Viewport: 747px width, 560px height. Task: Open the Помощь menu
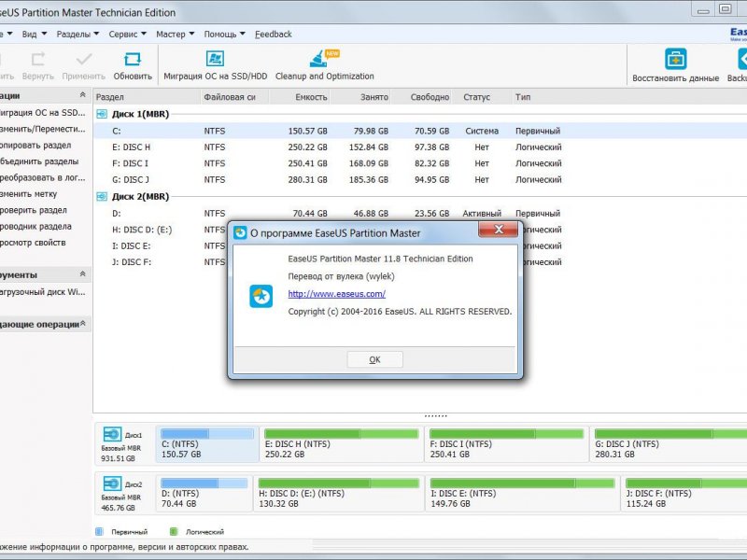coord(224,35)
